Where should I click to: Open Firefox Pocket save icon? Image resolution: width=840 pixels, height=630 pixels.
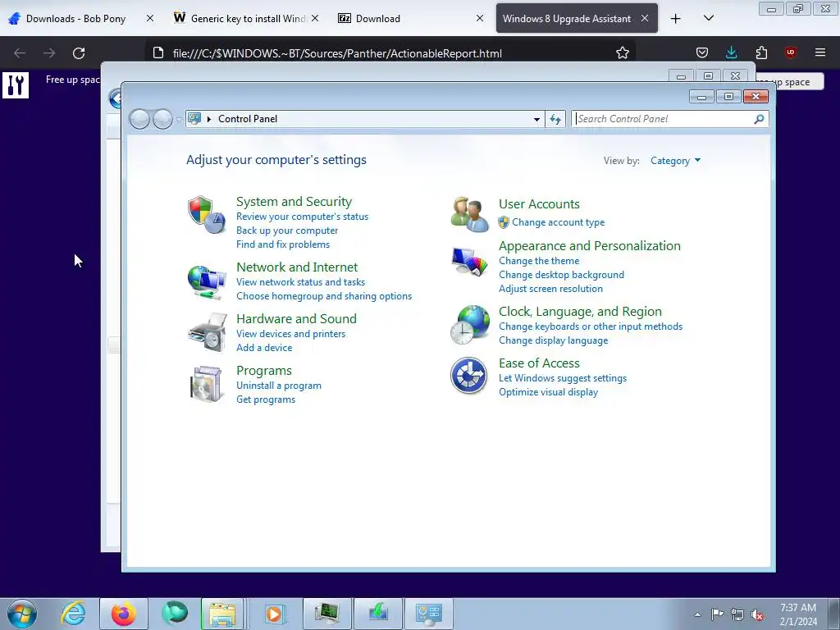[x=702, y=52]
